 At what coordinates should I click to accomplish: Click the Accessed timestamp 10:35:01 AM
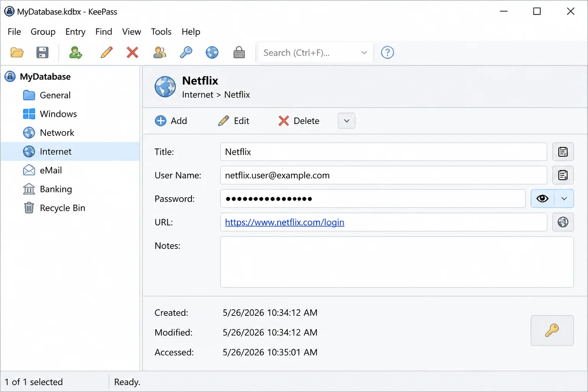(x=270, y=352)
